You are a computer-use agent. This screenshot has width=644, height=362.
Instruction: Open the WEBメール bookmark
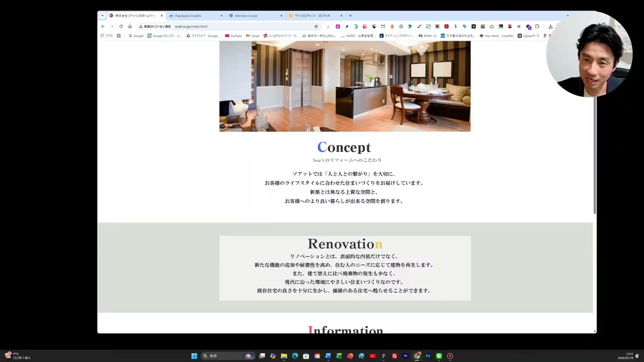tap(428, 36)
